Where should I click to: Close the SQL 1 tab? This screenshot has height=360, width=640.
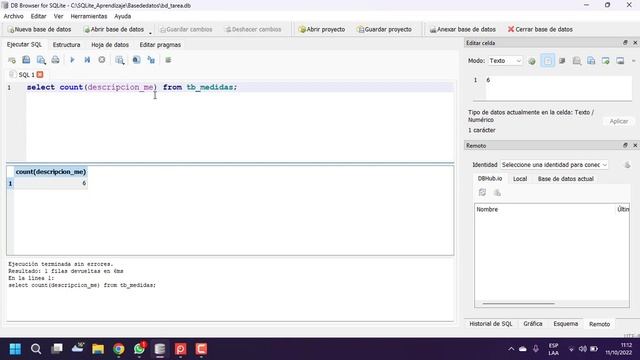pyautogui.click(x=40, y=75)
